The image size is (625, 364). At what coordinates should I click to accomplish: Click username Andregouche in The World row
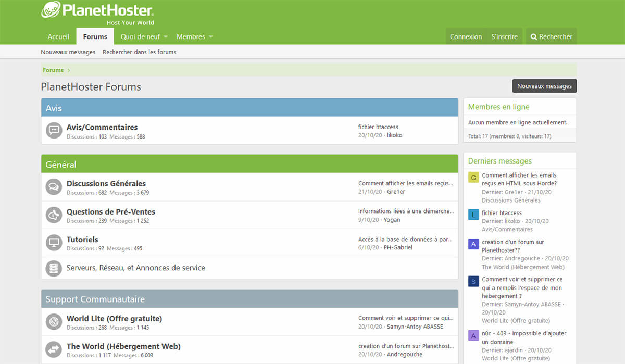coord(405,354)
